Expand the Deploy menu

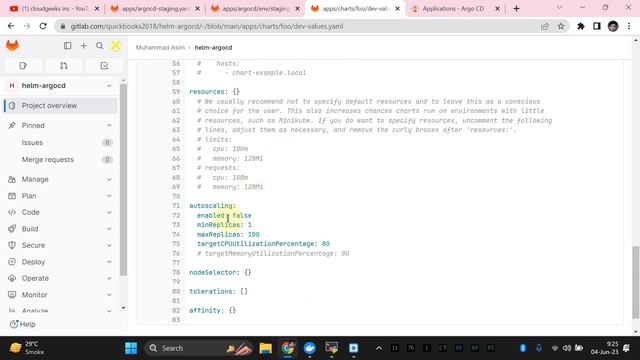pos(60,262)
